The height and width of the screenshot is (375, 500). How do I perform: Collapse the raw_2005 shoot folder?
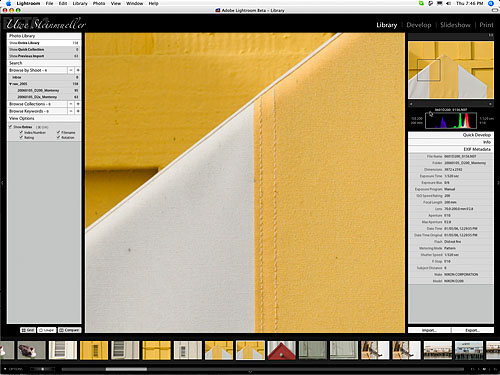coord(10,84)
